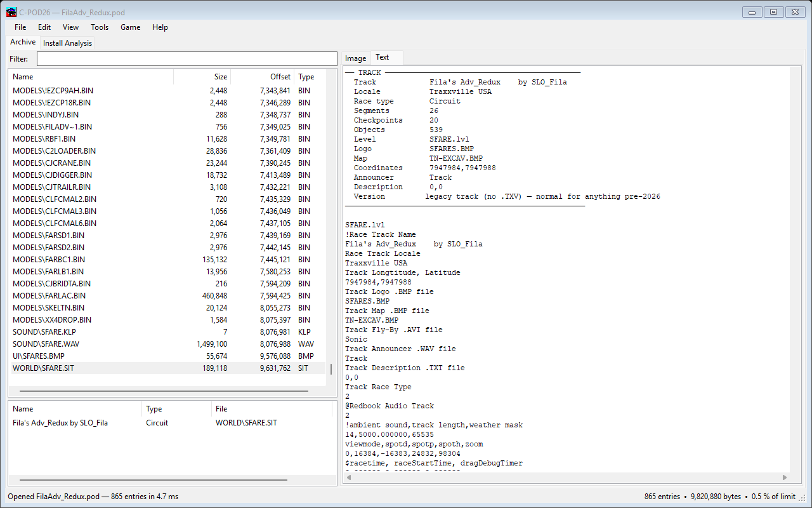Select MODELS\CLFCMAL6.BIN entry
Screen dimensions: 812x508
pyautogui.click(x=167, y=224)
